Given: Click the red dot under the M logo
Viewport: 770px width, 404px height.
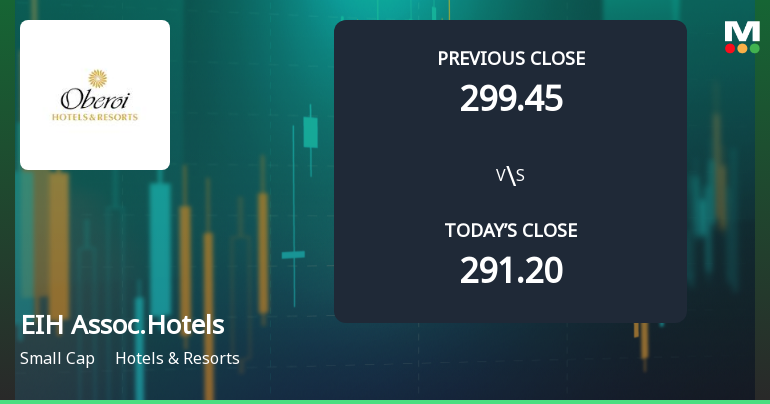Looking at the screenshot, I should coord(730,48).
